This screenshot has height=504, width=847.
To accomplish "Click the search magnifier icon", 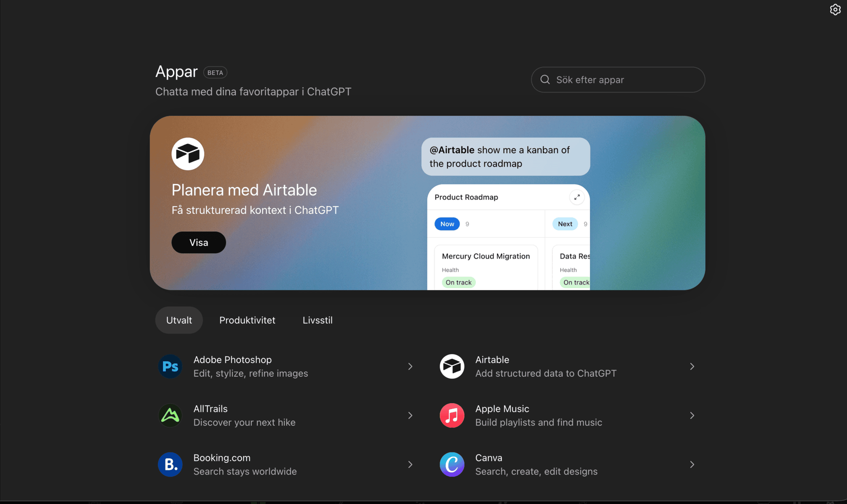I will pyautogui.click(x=545, y=79).
